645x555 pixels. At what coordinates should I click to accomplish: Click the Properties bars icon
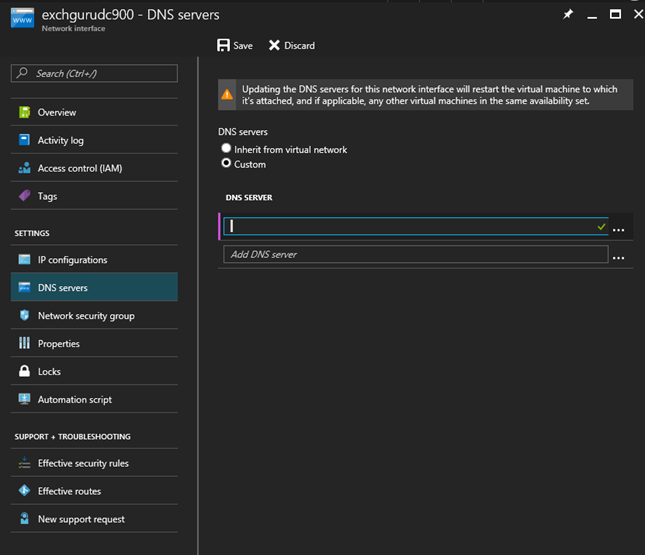tap(24, 343)
